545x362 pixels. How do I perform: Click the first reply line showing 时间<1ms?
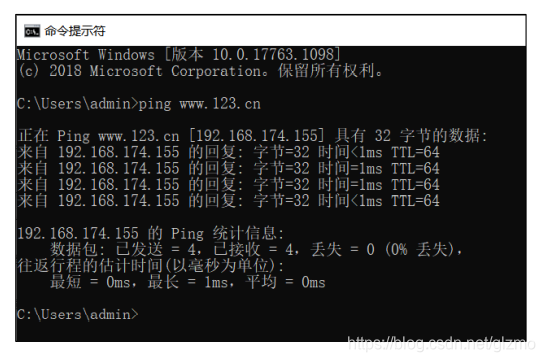coord(228,152)
